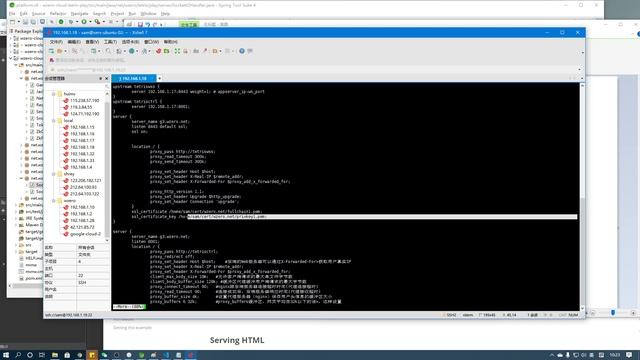Open dropdown arrow beside globe Encoding icon
The height and width of the screenshot is (360, 640).
click(x=137, y=51)
